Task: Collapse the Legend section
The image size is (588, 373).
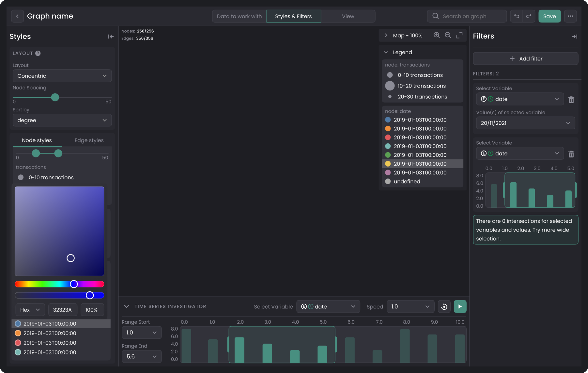Action: (386, 52)
